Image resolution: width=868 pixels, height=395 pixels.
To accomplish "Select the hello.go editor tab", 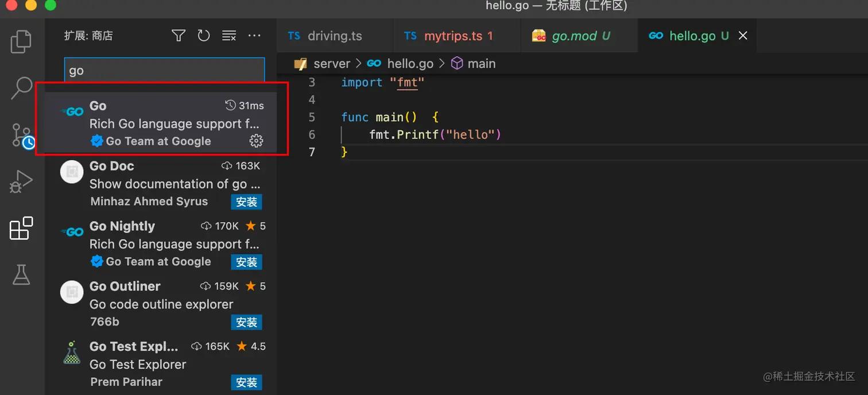I will [697, 36].
